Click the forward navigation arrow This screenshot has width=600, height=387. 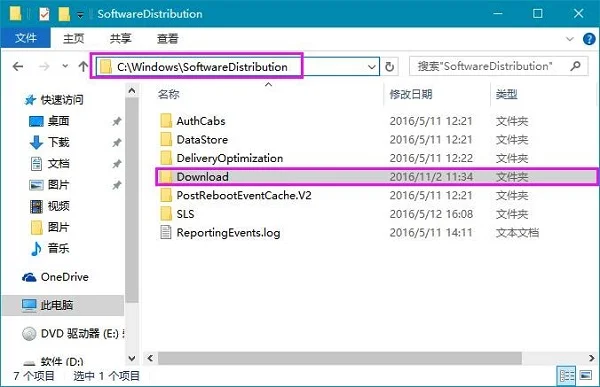(x=44, y=67)
